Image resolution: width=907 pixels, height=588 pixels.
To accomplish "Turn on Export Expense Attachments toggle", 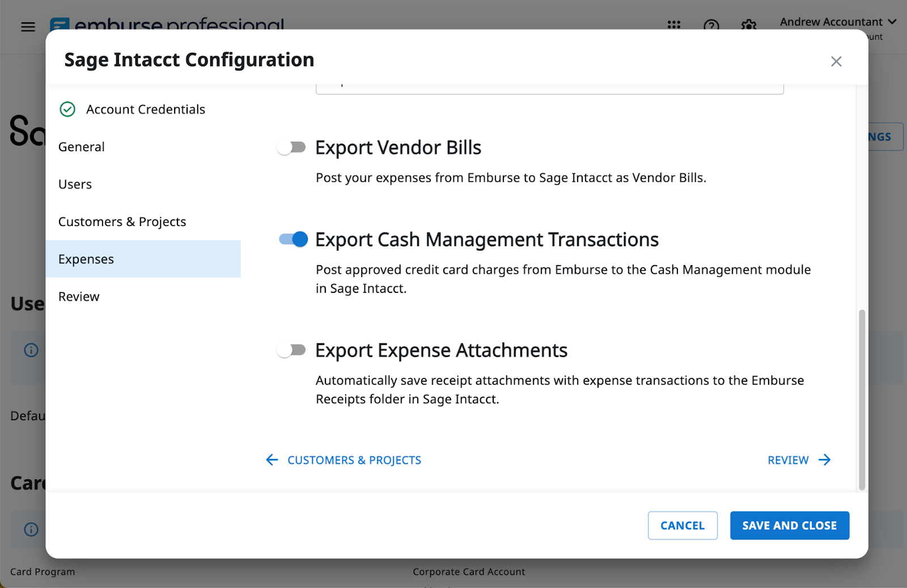I will point(291,350).
